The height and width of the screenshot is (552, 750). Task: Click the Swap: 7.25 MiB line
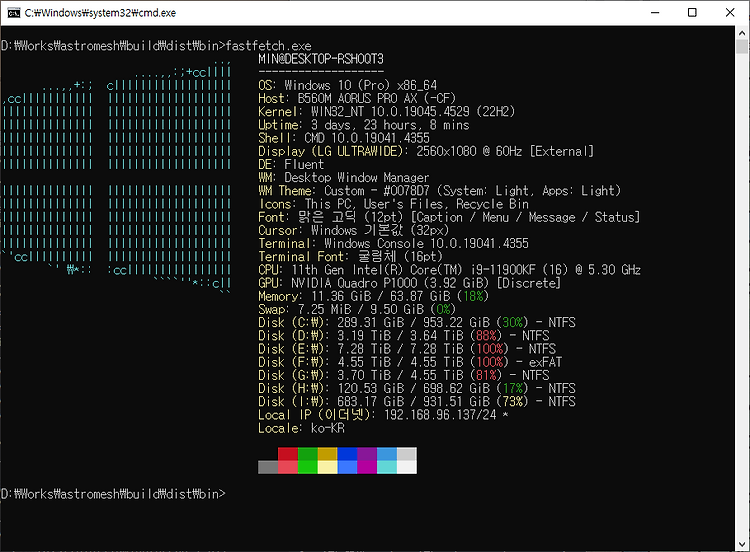[x=357, y=309]
